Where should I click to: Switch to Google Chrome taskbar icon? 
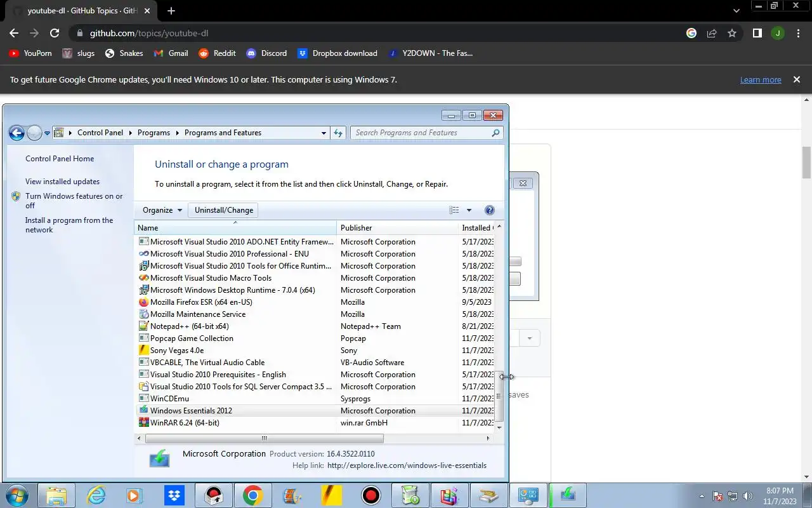[x=252, y=495]
